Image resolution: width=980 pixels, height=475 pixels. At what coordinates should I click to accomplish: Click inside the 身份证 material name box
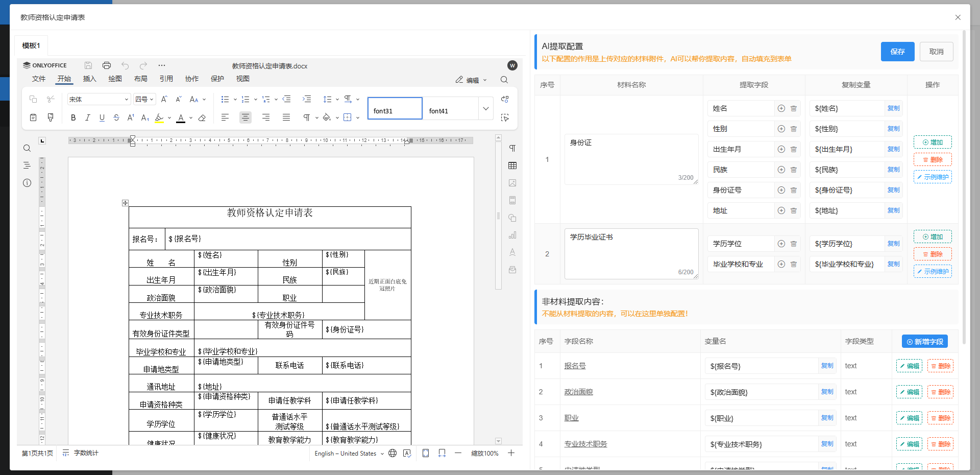[x=631, y=158]
